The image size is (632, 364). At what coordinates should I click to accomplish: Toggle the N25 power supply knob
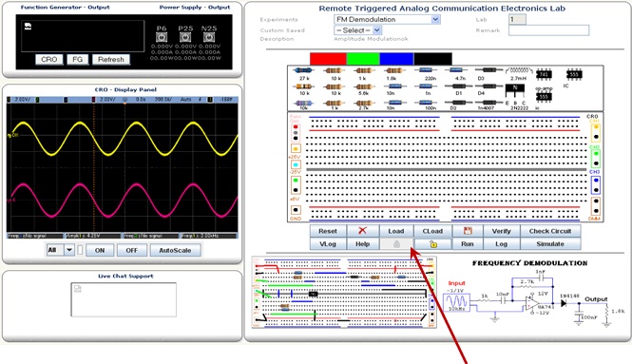click(x=209, y=37)
